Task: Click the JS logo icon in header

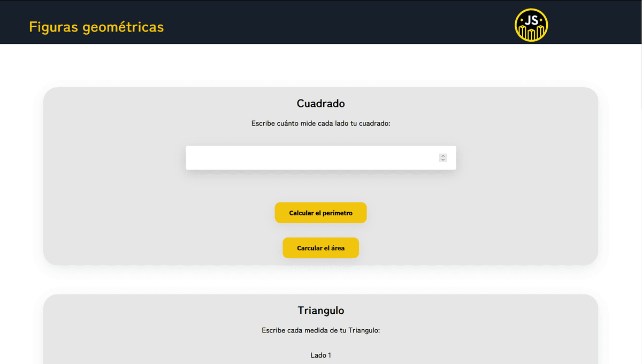Action: [531, 25]
